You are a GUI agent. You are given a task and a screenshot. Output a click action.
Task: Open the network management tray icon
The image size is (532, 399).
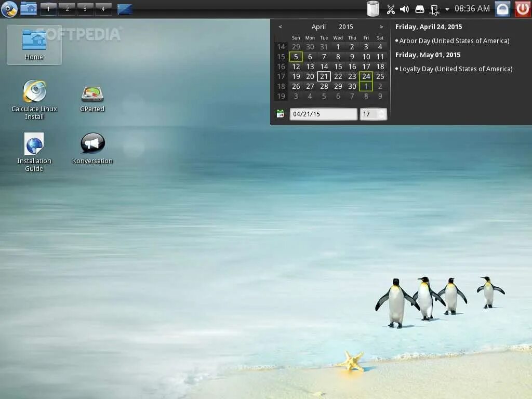point(434,9)
